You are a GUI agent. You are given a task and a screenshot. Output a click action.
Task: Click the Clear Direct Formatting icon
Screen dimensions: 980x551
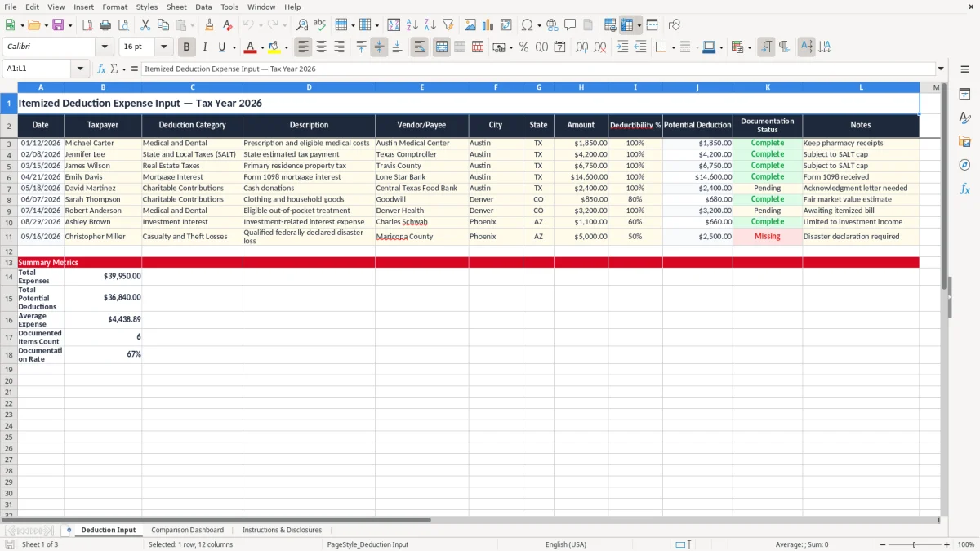(x=227, y=25)
